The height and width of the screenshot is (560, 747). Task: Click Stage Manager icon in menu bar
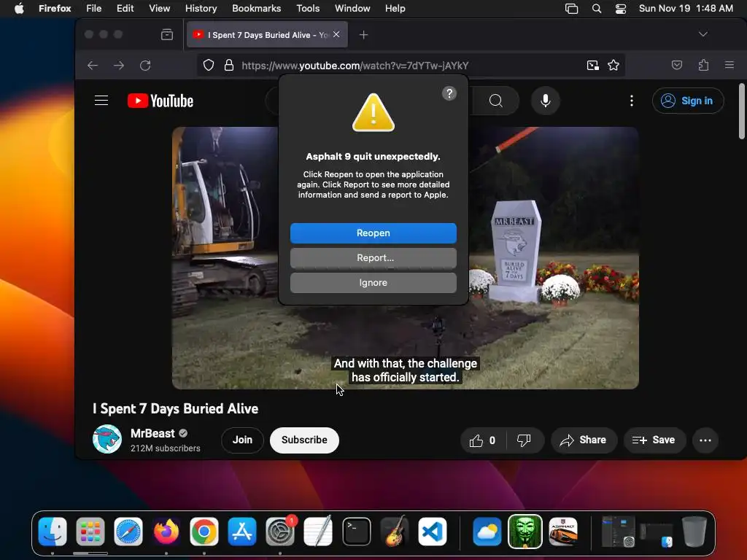pyautogui.click(x=571, y=9)
